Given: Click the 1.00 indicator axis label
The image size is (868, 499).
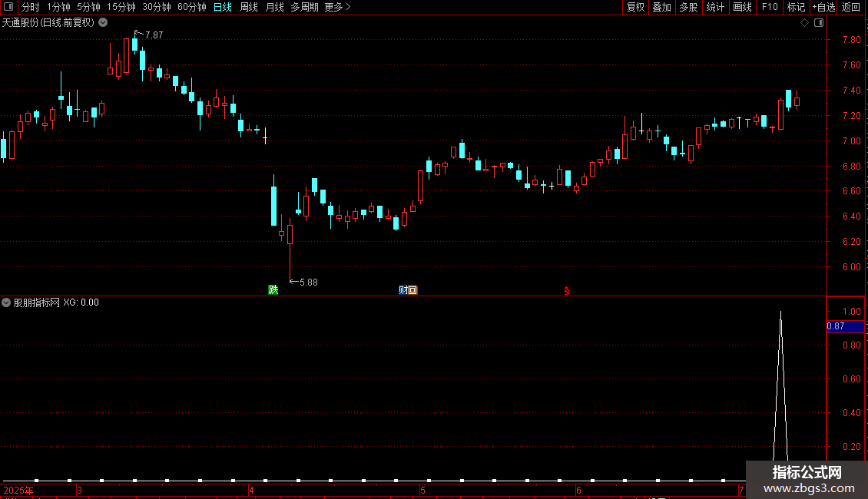Looking at the screenshot, I should tap(851, 312).
